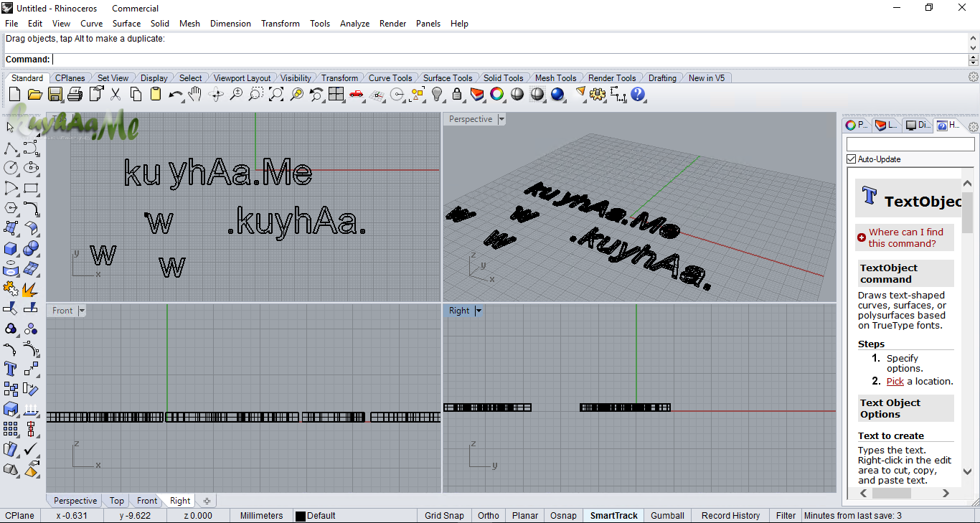Click the help panel search field
Screen dimensions: 980x523
coord(910,144)
